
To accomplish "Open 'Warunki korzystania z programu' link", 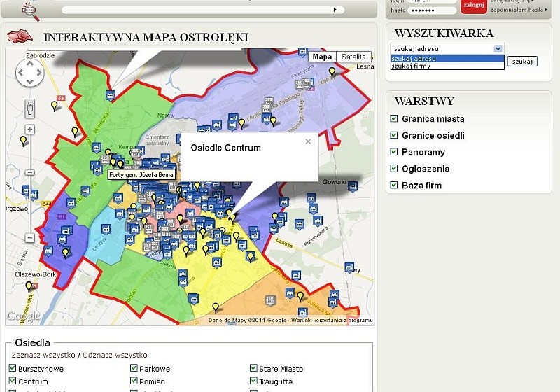I will tap(332, 320).
